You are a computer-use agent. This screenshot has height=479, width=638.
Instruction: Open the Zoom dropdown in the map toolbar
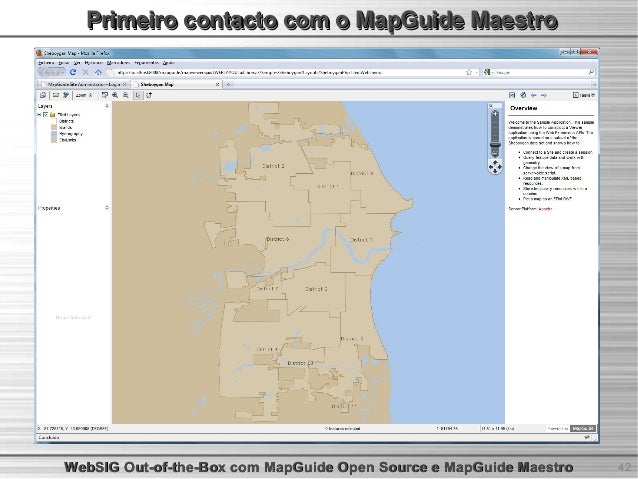point(85,95)
